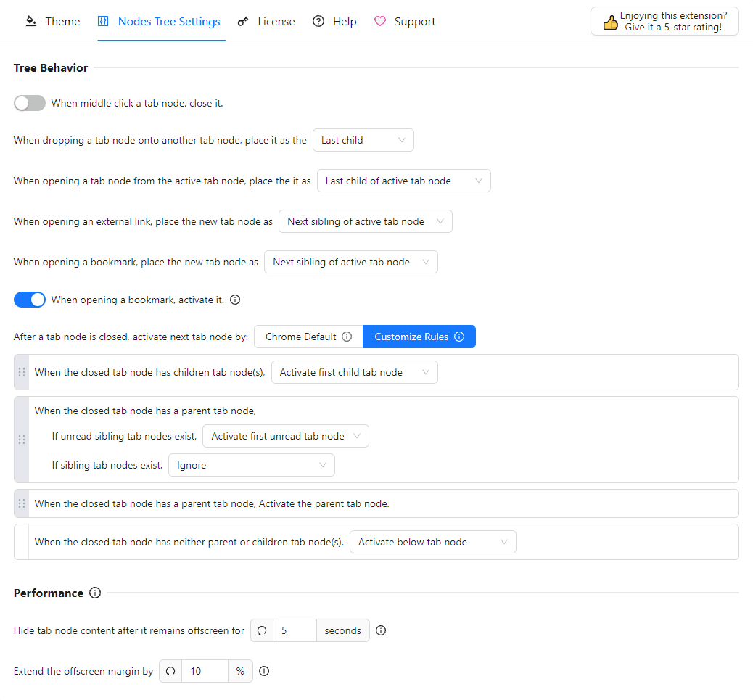Switch to the Theme tab
The width and height of the screenshot is (753, 700).
click(x=52, y=21)
